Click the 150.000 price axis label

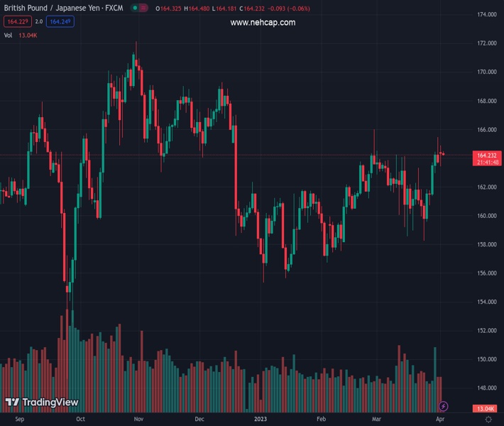[487, 359]
